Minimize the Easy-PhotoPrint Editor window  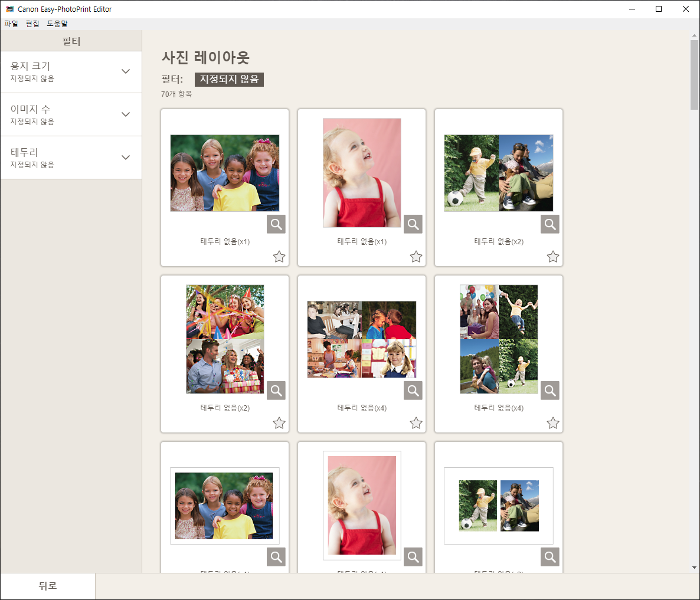632,9
